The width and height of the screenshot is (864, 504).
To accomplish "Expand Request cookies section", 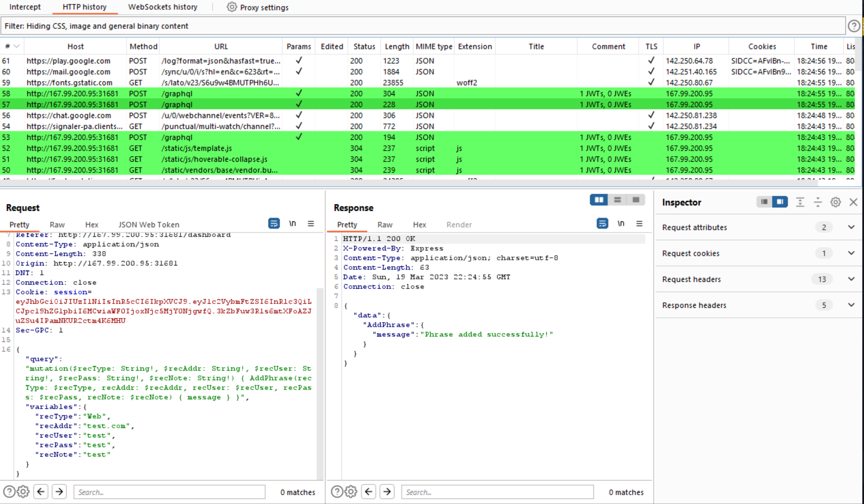I will pyautogui.click(x=851, y=253).
